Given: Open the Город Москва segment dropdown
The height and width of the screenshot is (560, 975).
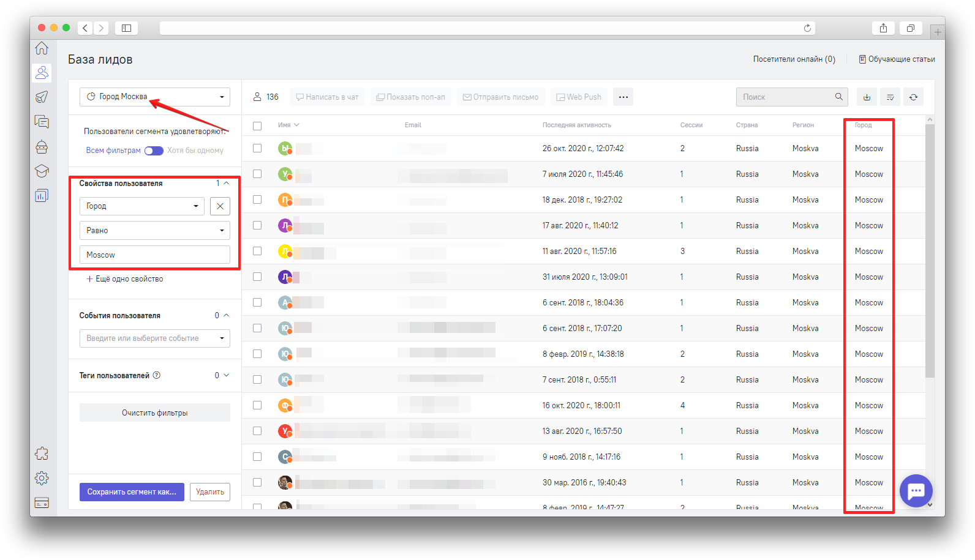Looking at the screenshot, I should (x=155, y=97).
